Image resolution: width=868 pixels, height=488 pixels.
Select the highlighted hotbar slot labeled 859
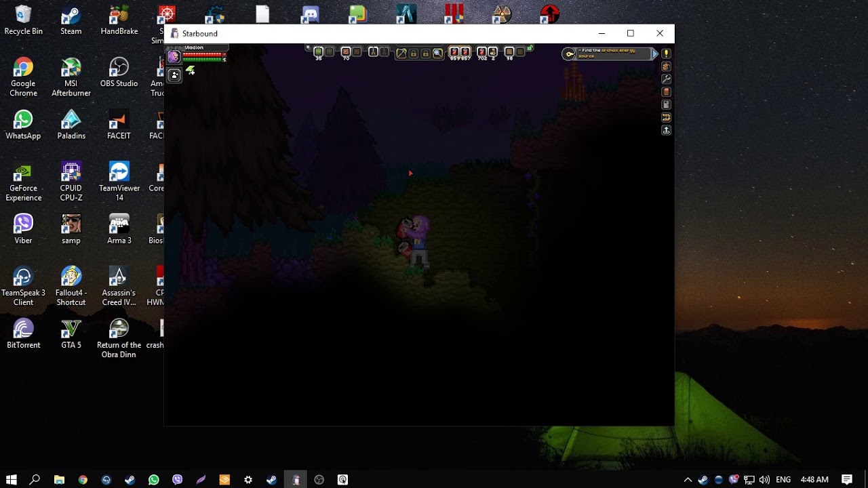coord(454,52)
